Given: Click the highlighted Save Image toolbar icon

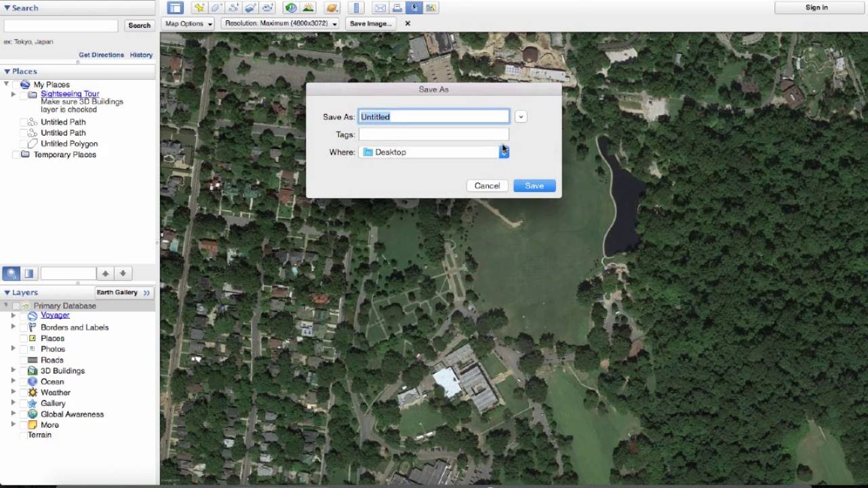Looking at the screenshot, I should (414, 8).
